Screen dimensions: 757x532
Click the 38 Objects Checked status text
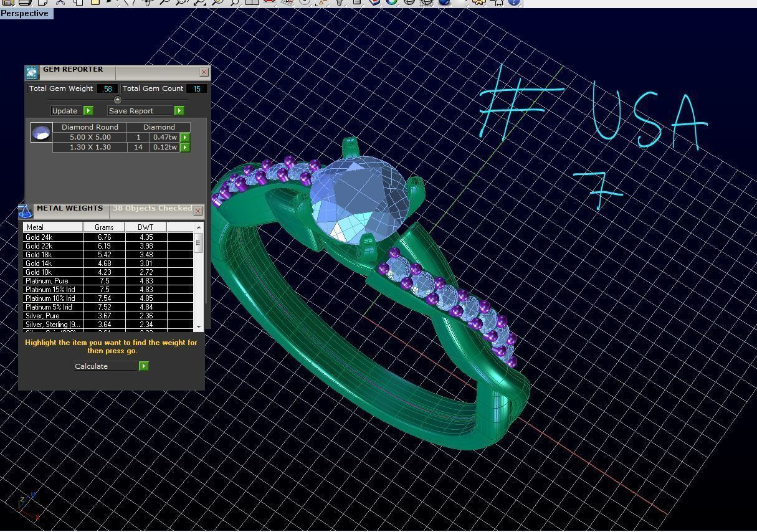tap(152, 208)
